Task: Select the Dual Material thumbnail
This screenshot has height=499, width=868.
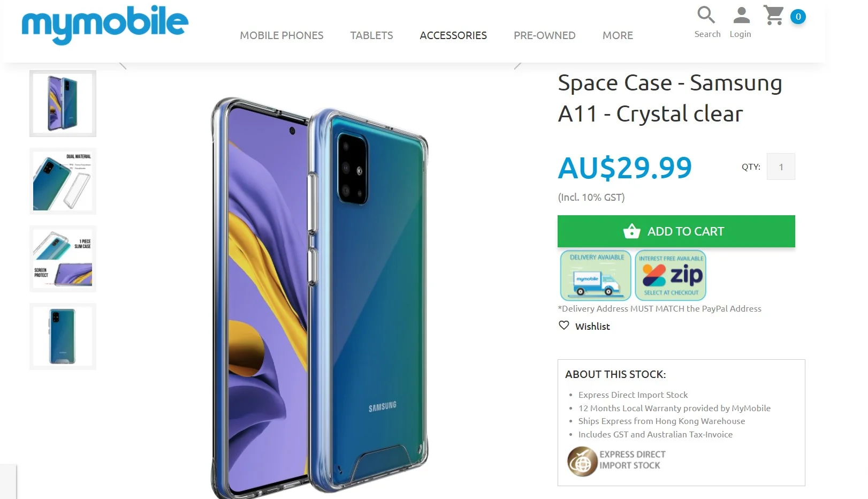Action: click(x=63, y=181)
